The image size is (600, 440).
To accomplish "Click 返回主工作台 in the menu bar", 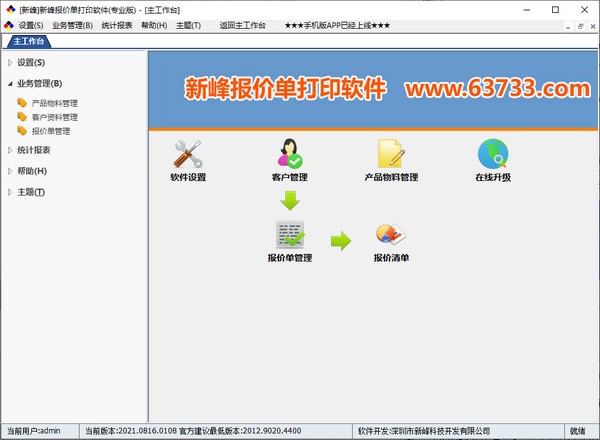I will coord(243,26).
